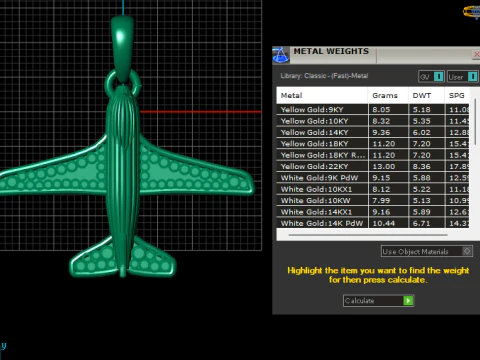480x360 pixels.
Task: Click the SPG column header
Action: click(457, 95)
